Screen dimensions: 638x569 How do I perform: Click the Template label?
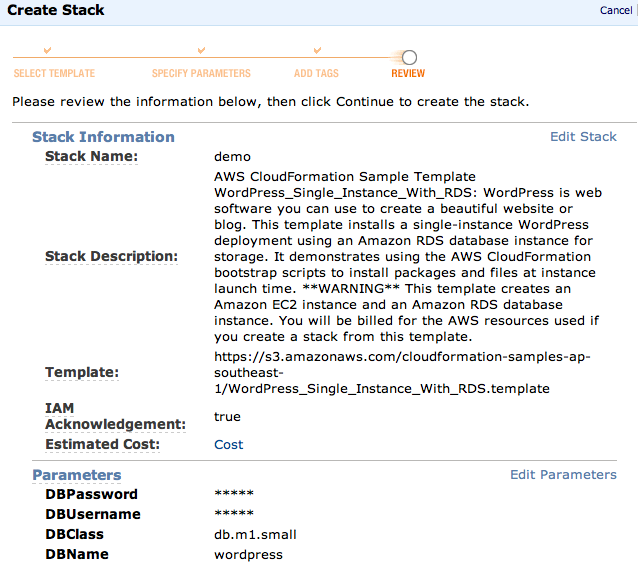[x=82, y=372]
